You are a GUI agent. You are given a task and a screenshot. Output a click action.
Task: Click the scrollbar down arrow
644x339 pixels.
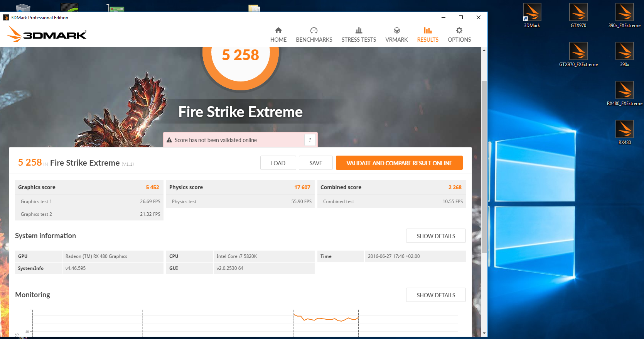(x=484, y=333)
